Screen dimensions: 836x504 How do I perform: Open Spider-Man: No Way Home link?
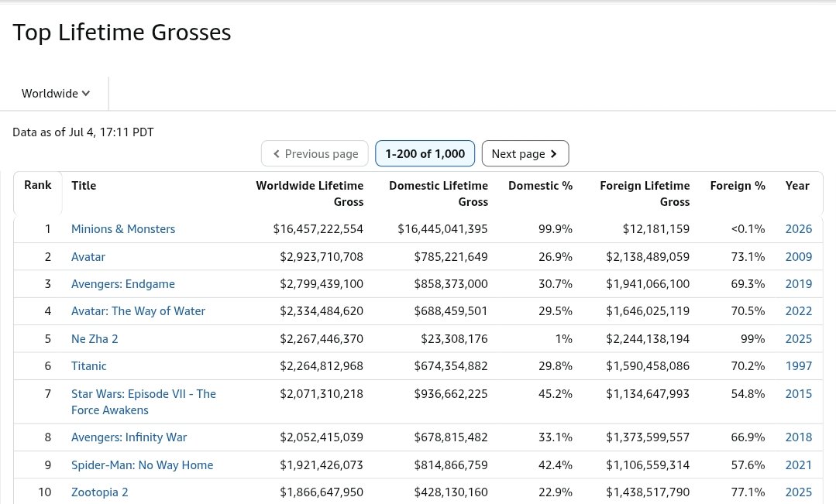coord(143,465)
